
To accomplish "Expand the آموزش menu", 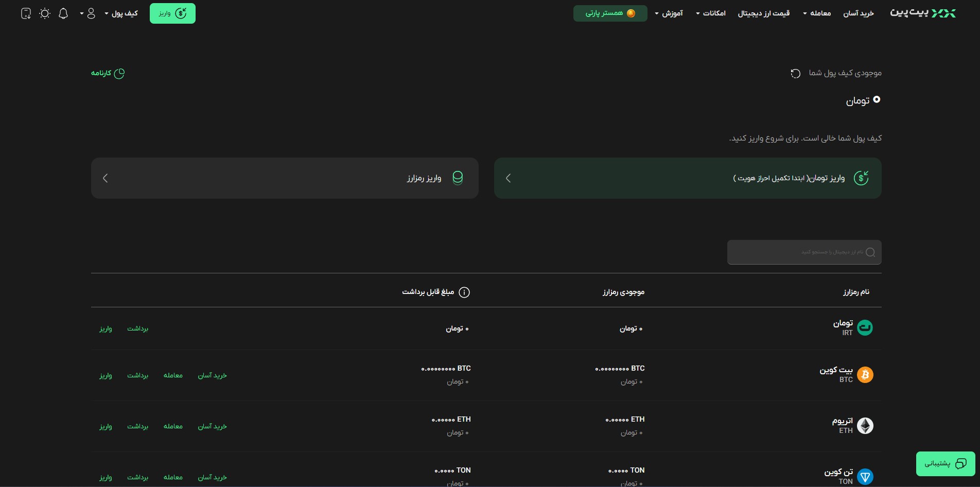I will point(669,13).
